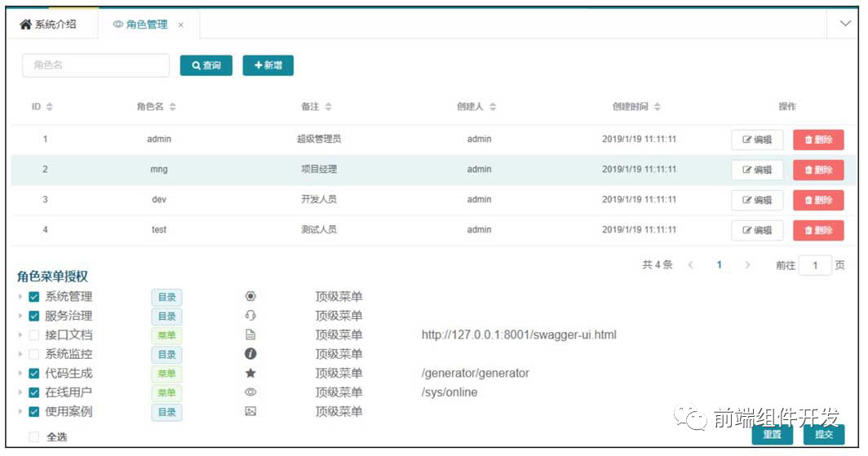
Task: Open the tabs dropdown chevron at top right
Action: 845,24
